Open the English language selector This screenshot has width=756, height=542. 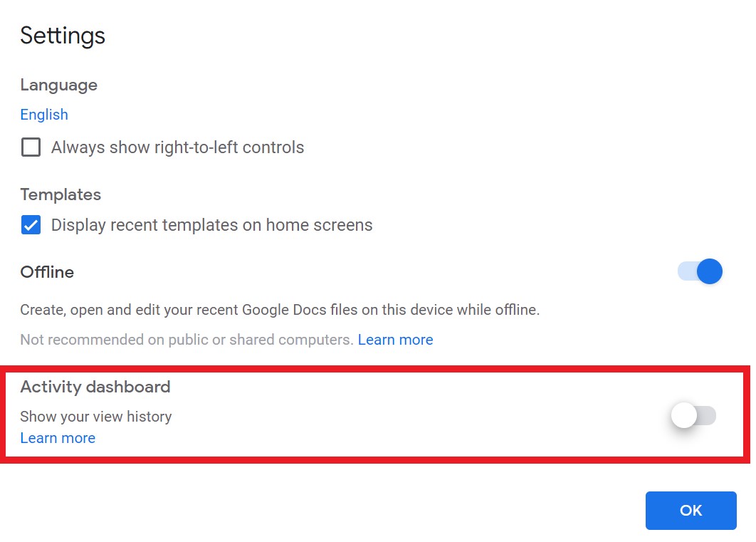point(44,115)
